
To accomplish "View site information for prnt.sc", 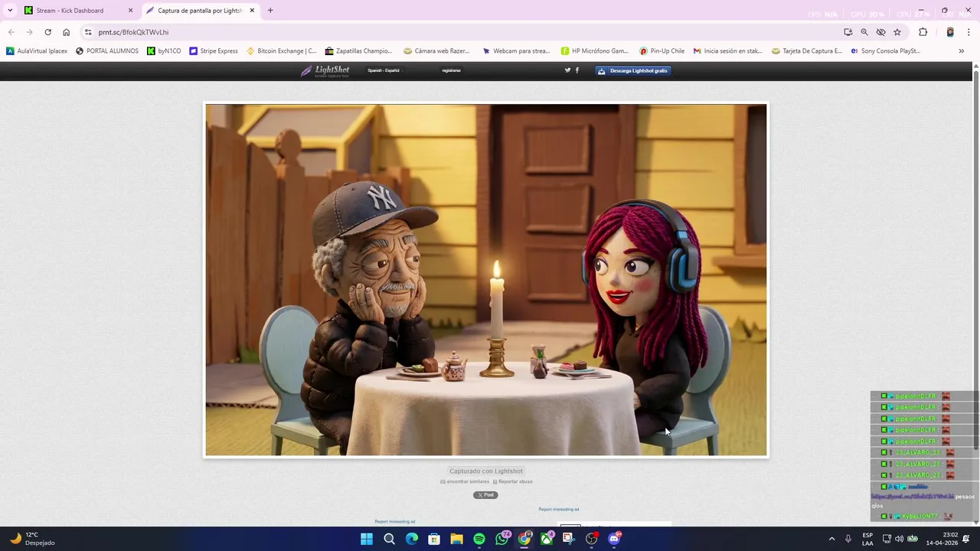I will (88, 32).
